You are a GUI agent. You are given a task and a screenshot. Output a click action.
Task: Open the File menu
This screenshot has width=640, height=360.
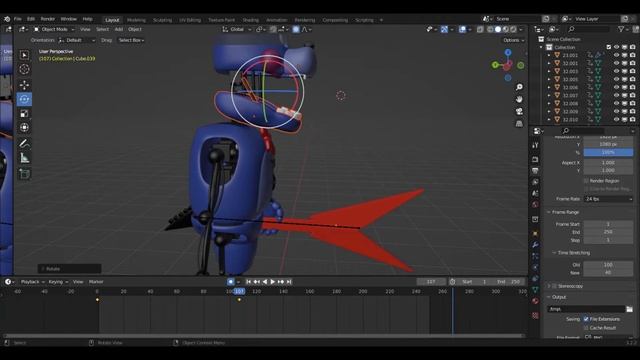[18, 19]
